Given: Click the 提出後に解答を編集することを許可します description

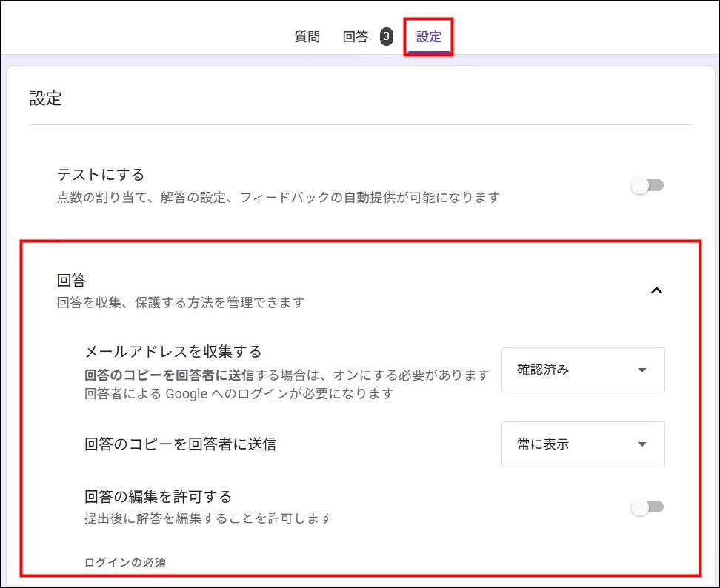Looking at the screenshot, I should point(207,518).
